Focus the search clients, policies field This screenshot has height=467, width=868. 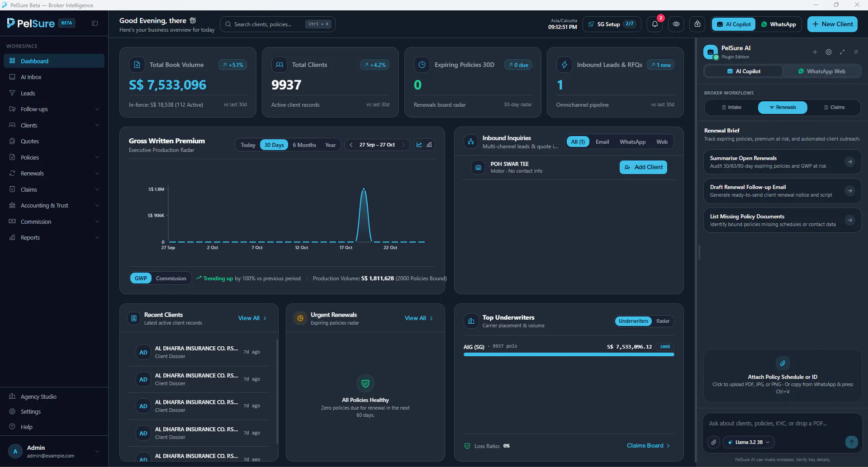[x=278, y=24]
